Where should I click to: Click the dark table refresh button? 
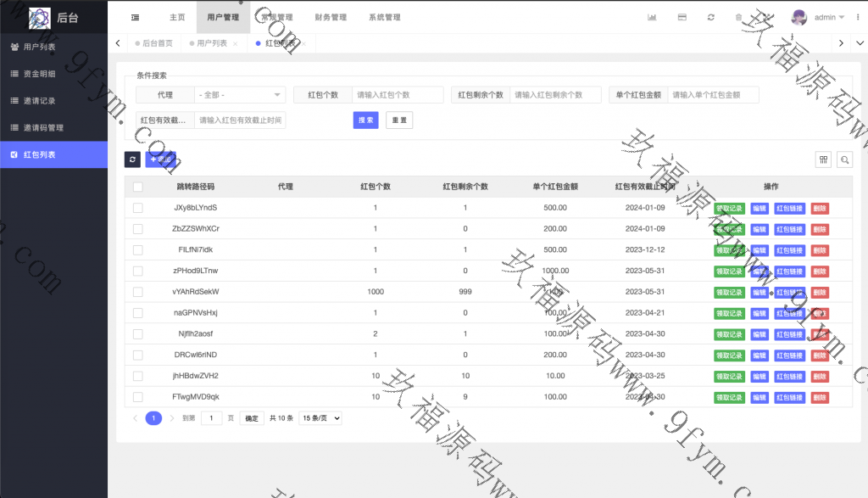pyautogui.click(x=132, y=159)
